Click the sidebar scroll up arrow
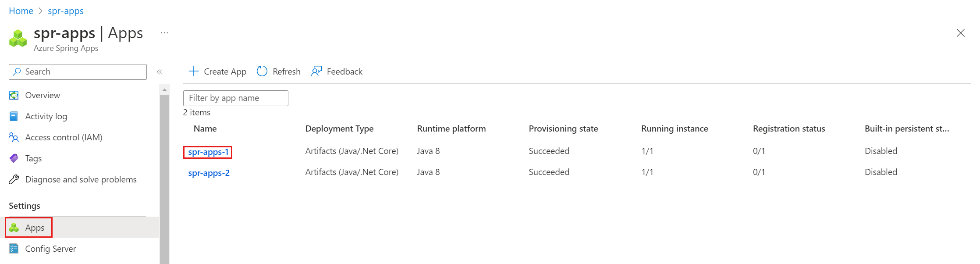Screen dimensions: 980x264 pyautogui.click(x=164, y=90)
